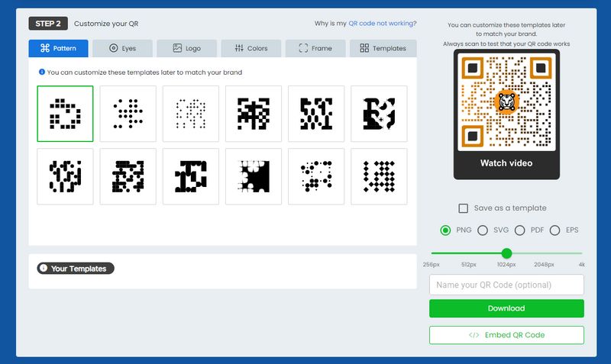Open the 'QR code not working' link

click(381, 24)
